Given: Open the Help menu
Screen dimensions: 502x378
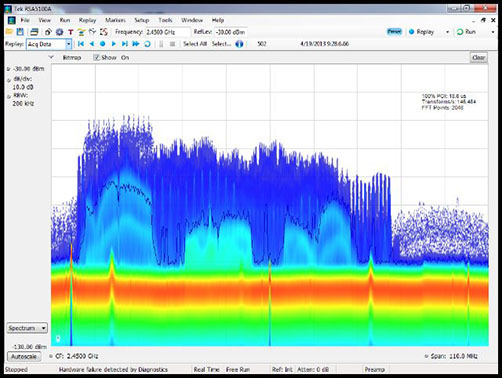Looking at the screenshot, I should [218, 20].
